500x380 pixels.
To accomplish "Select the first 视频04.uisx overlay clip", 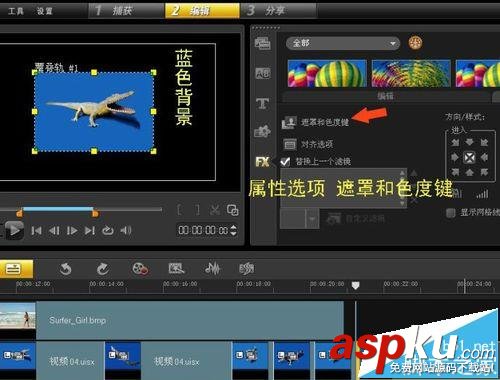I will 53,361.
